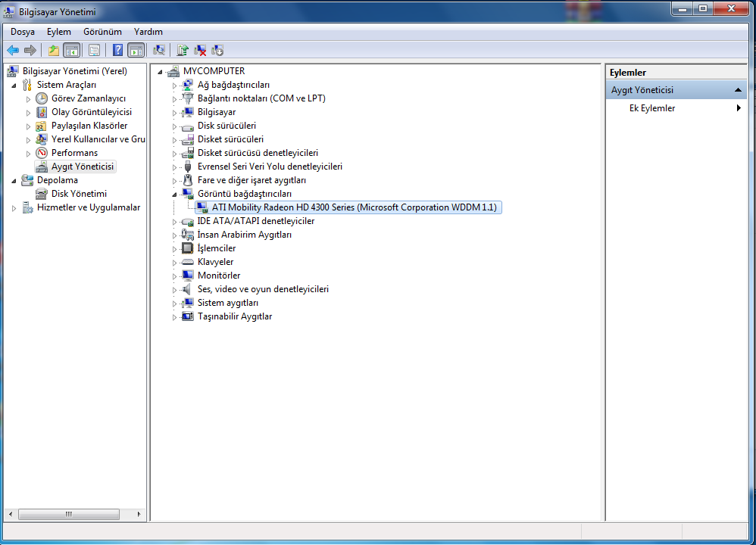Click the Görev Zamanlayıcı clock icon
The width and height of the screenshot is (756, 545).
point(42,98)
